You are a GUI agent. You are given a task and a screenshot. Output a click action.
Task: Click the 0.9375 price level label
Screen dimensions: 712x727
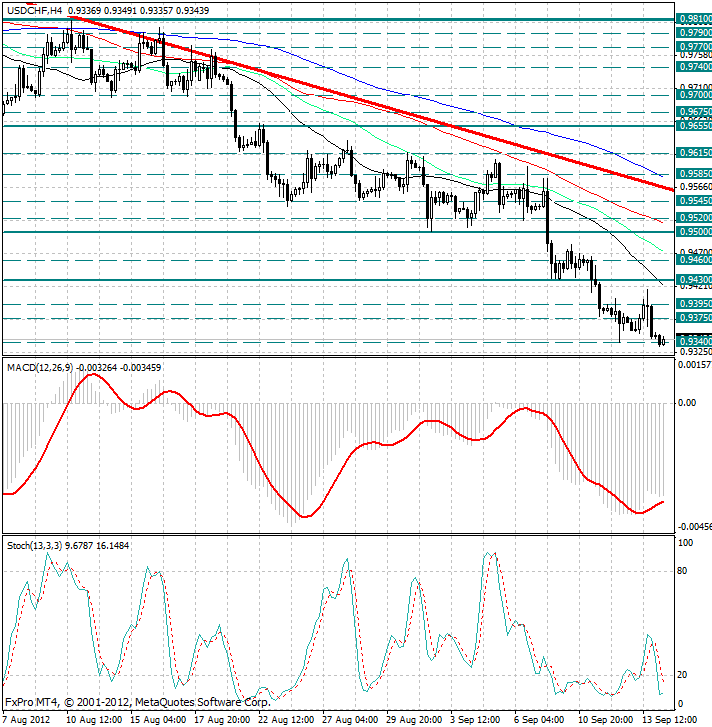[694, 318]
